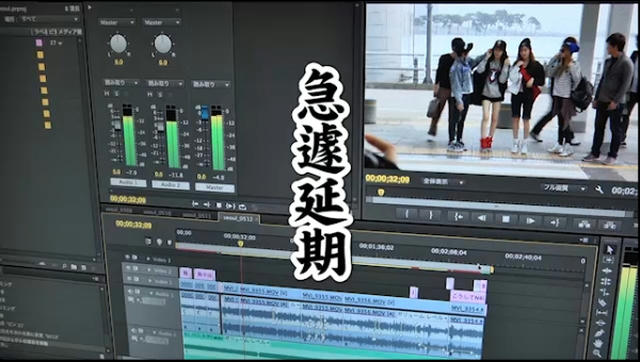The image size is (640, 362).
Task: Mute the Audio 1 mixer channel
Action: point(107,93)
